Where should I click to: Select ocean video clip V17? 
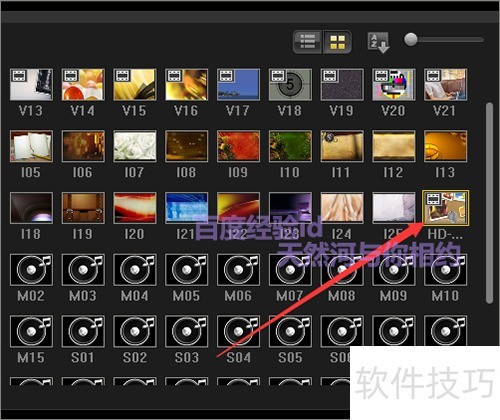pyautogui.click(x=238, y=85)
